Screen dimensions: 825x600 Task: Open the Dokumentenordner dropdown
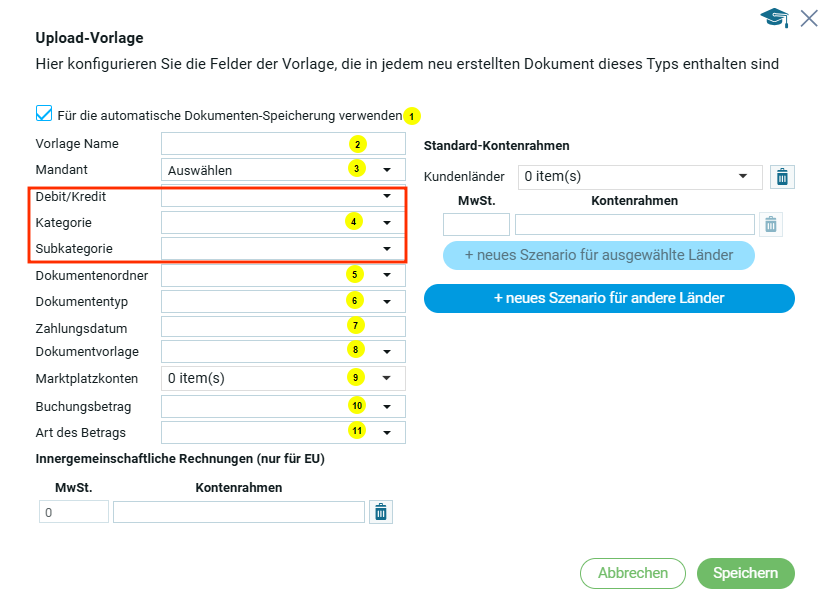tap(387, 274)
